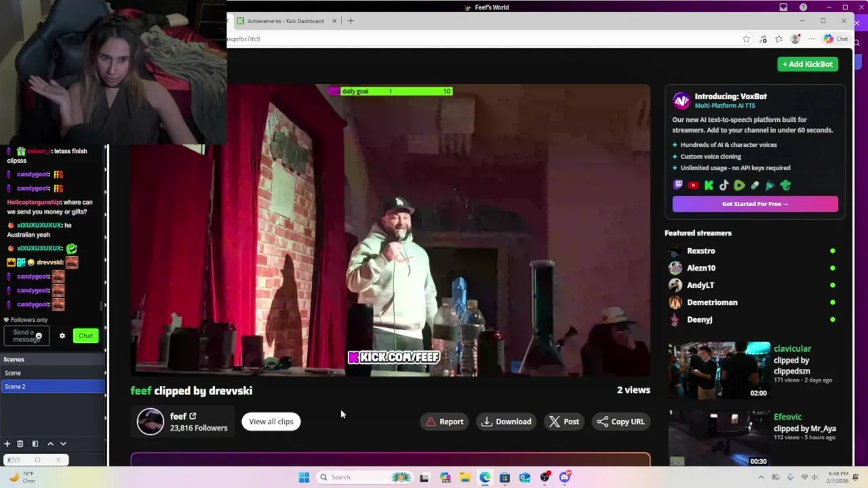This screenshot has height=488, width=868.
Task: Click the Twitch platform icon in VoxBot card
Action: click(678, 185)
